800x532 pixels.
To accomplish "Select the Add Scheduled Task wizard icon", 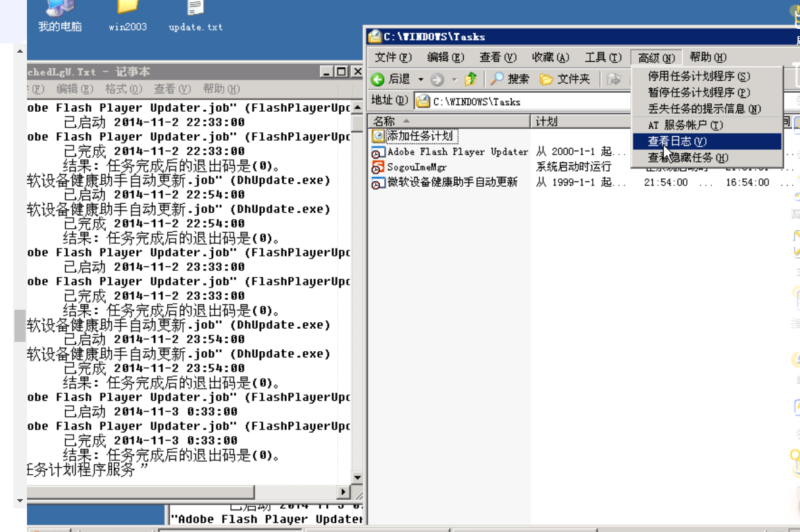I will (378, 136).
